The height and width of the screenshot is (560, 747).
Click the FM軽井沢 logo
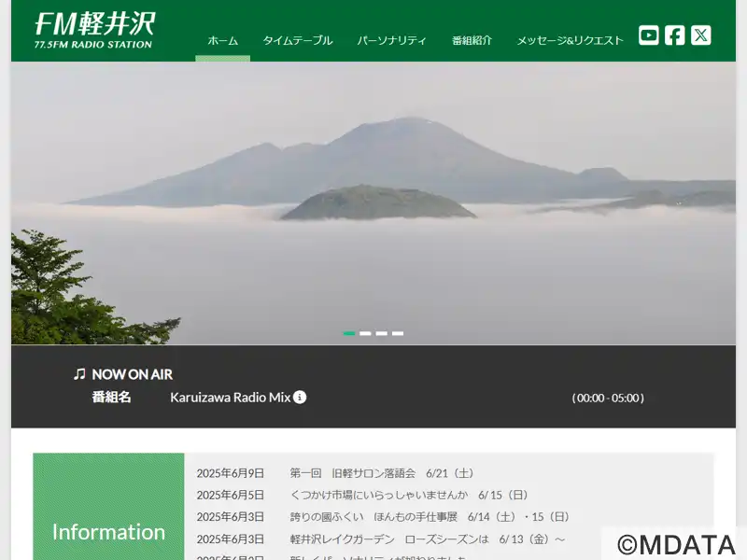tap(95, 30)
